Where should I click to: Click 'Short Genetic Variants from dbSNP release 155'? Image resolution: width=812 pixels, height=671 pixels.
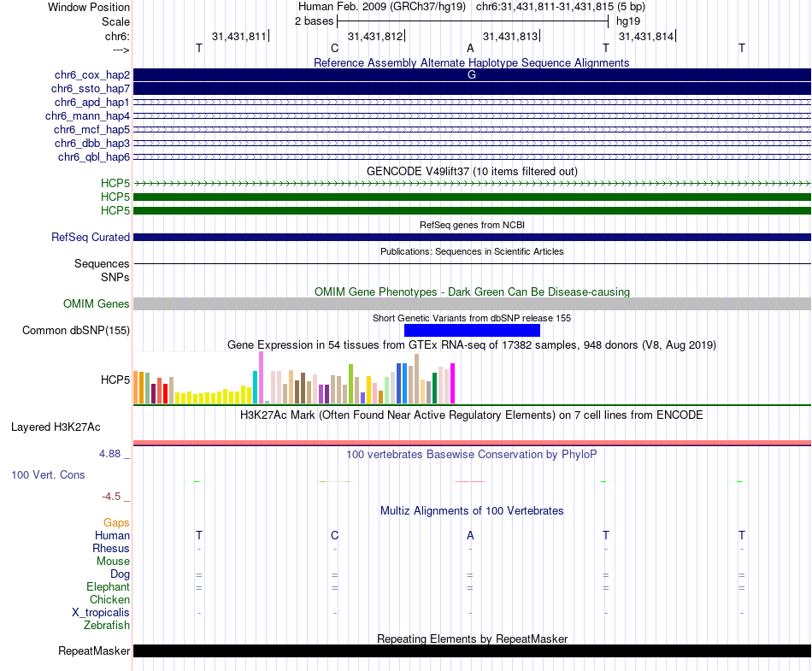(472, 318)
